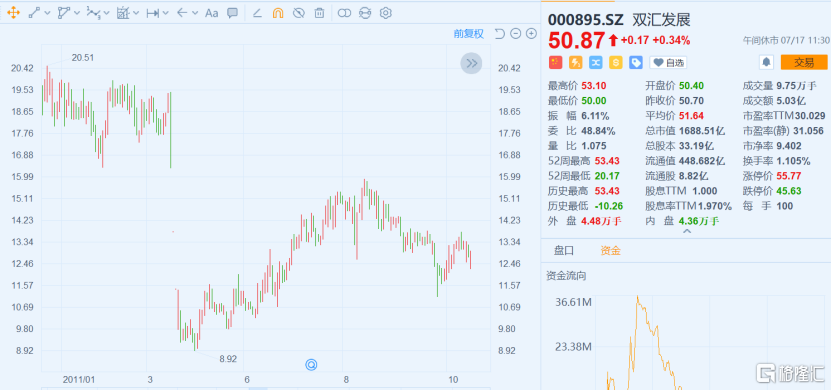Zoom in chart with plus icon
The height and width of the screenshot is (390, 831).
(531, 34)
